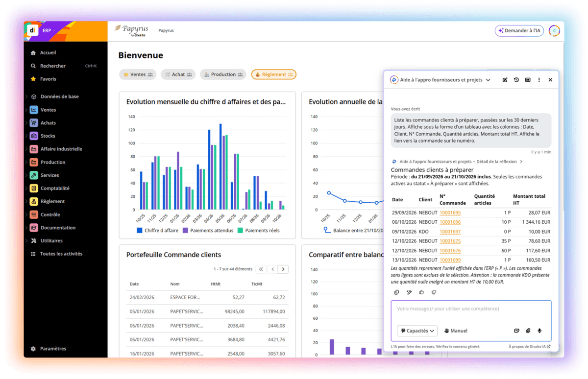The width and height of the screenshot is (588, 379).
Task: Select the Achat dashboard tab
Action: (178, 74)
